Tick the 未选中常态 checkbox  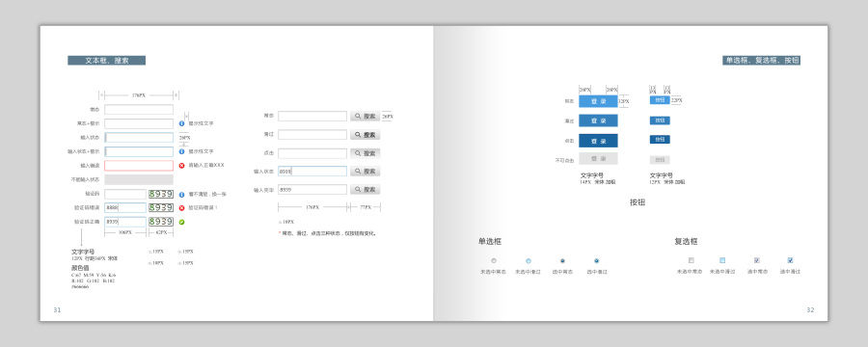click(x=691, y=260)
